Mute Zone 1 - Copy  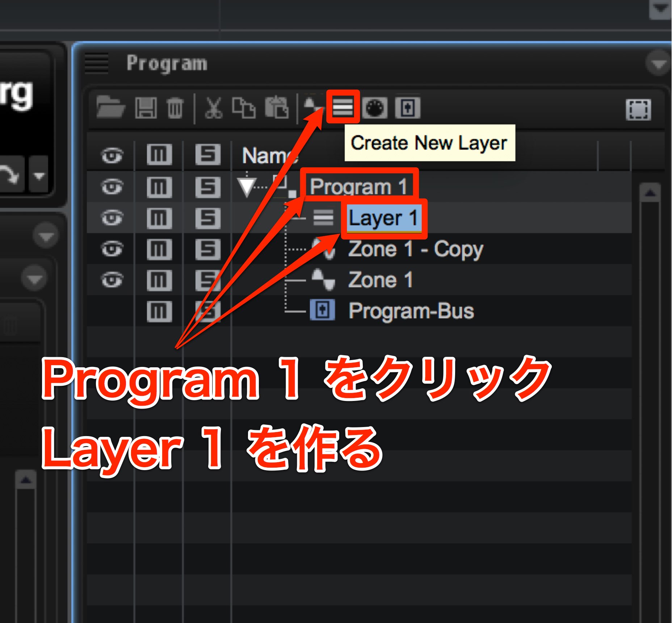click(x=159, y=249)
